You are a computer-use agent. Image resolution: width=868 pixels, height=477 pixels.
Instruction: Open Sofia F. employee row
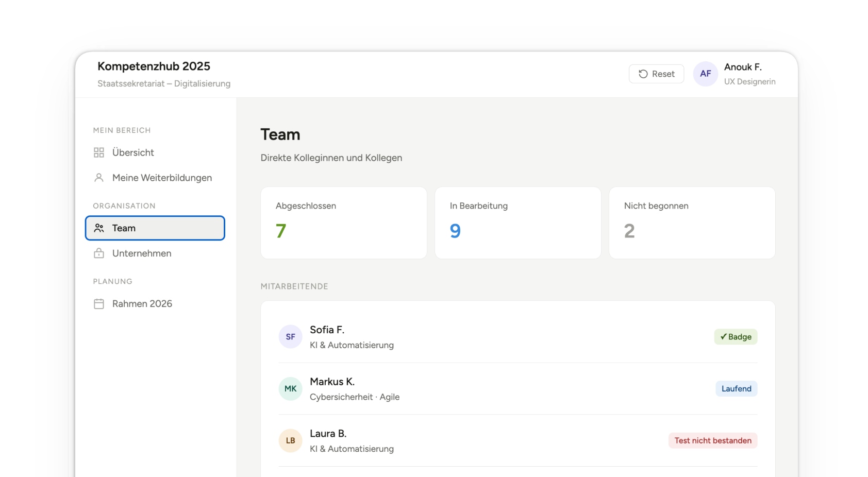click(518, 337)
